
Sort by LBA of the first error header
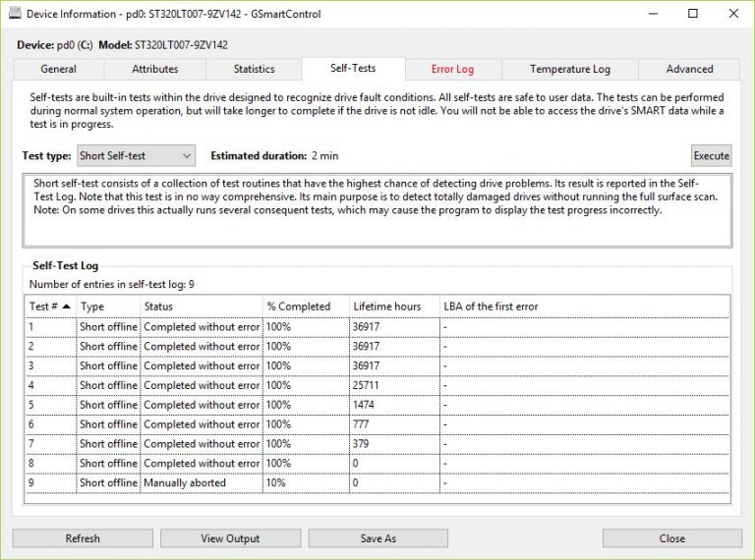coord(585,307)
